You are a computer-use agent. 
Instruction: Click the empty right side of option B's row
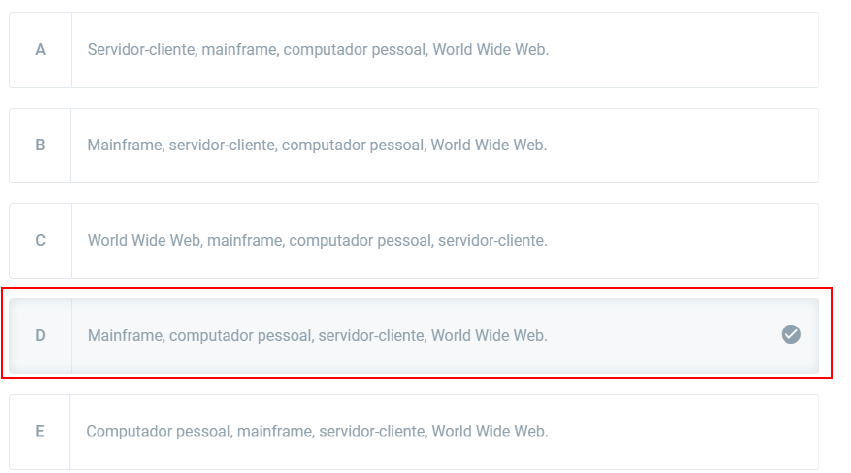[700, 145]
